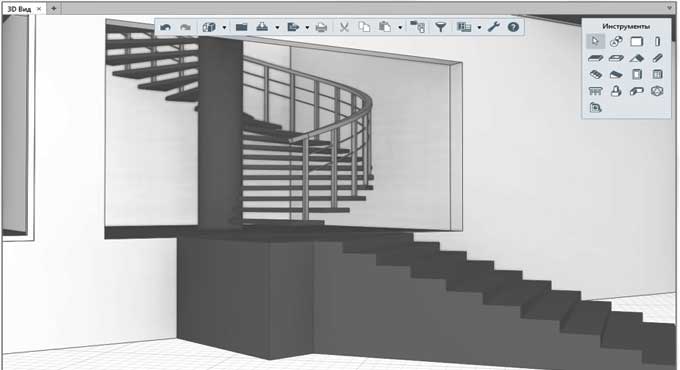The image size is (680, 370).
Task: Click the save tray icon in the toolbar
Action: pos(262,27)
